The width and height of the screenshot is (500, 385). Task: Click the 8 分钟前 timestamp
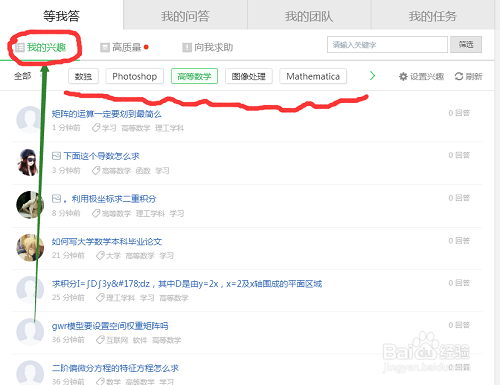tap(66, 213)
